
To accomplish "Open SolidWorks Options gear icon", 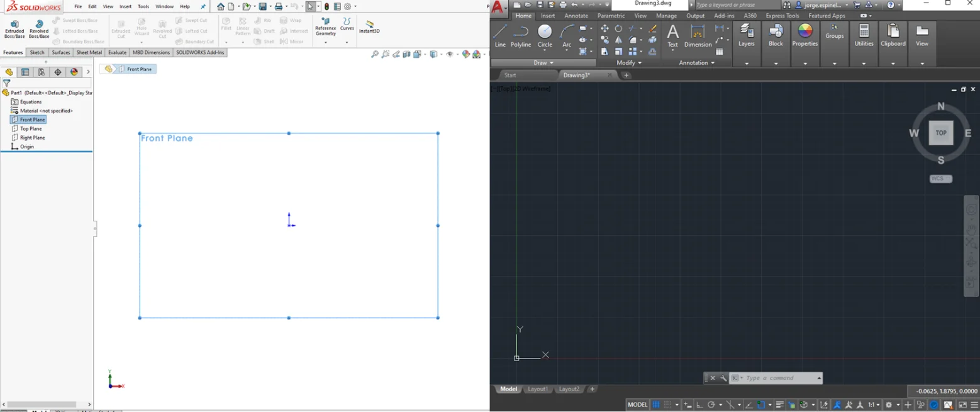I will [x=347, y=7].
